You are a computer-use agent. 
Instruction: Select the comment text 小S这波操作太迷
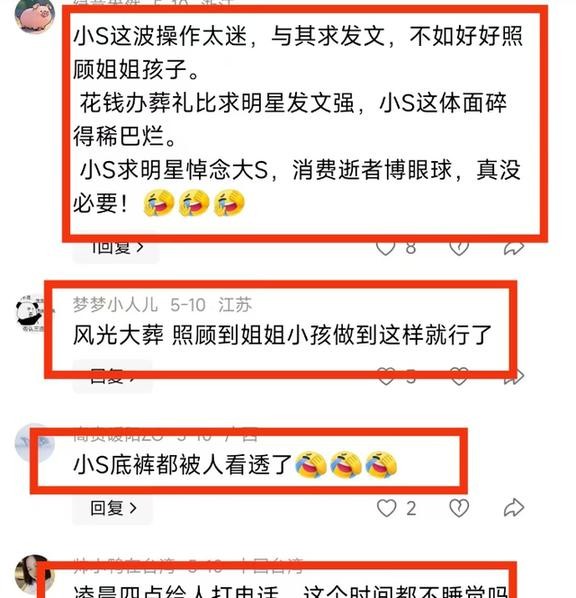tap(160, 37)
